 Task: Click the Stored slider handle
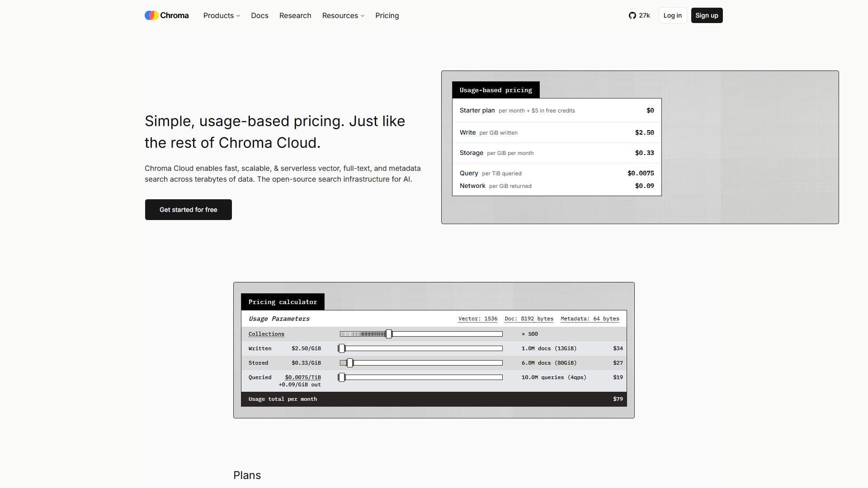click(350, 363)
